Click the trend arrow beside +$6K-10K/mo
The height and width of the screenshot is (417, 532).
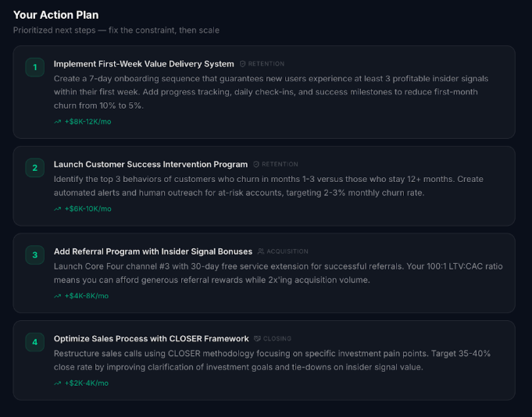(58, 209)
